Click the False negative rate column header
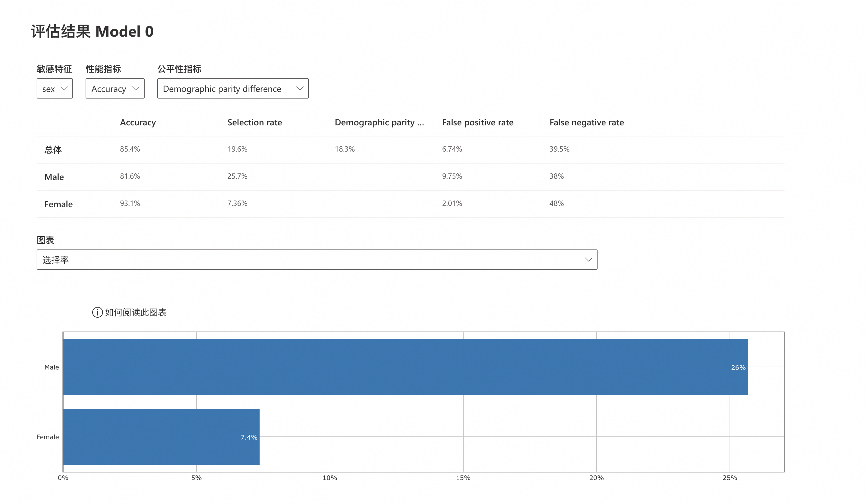 point(586,122)
